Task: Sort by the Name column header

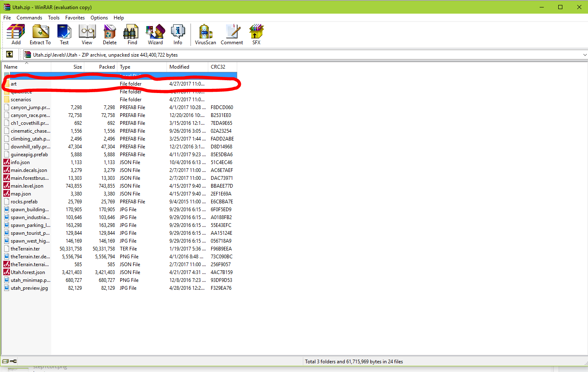Action: (26, 67)
